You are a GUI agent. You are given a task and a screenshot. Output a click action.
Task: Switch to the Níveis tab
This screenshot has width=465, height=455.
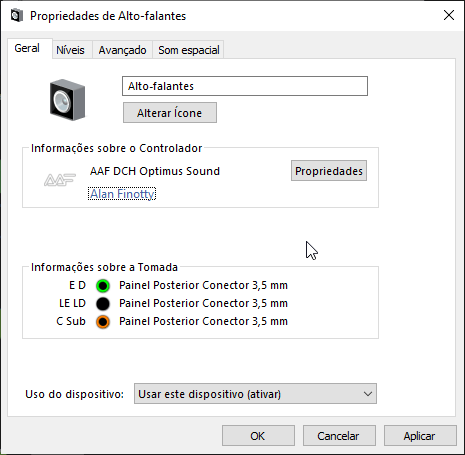coord(70,50)
